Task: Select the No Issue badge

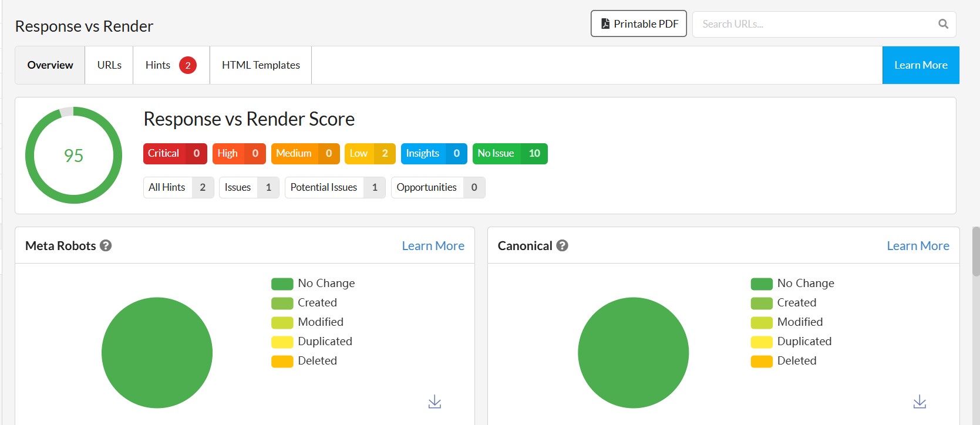Action: point(510,154)
